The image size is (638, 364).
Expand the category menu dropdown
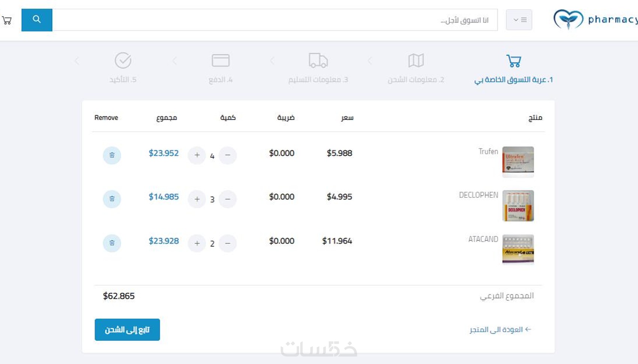[x=519, y=20]
